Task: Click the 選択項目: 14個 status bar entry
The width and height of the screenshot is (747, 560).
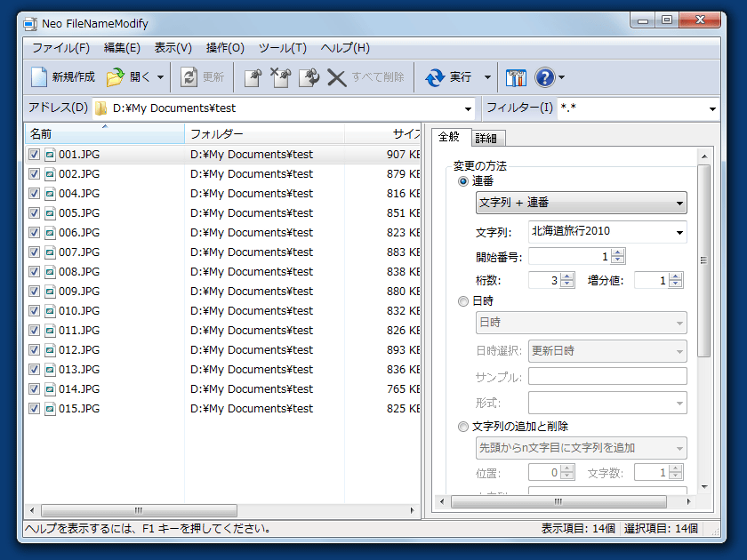Action: pyautogui.click(x=661, y=528)
